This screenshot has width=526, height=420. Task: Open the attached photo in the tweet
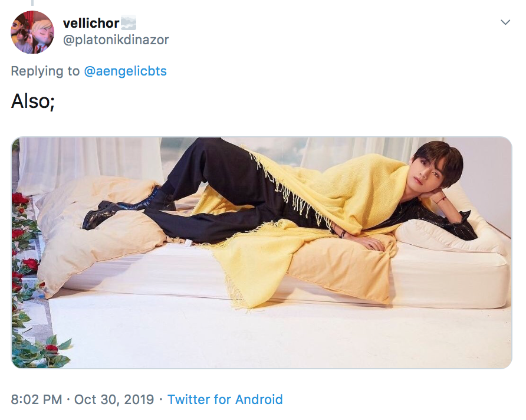click(x=262, y=252)
